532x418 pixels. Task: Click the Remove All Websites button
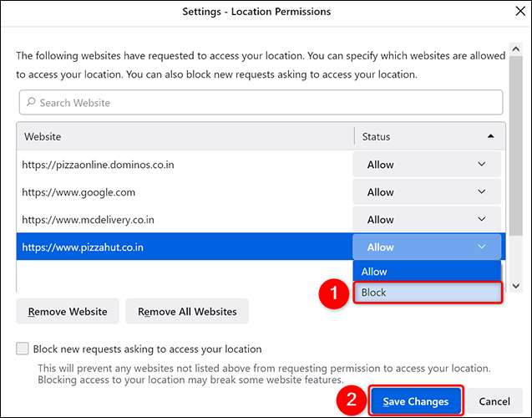187,312
